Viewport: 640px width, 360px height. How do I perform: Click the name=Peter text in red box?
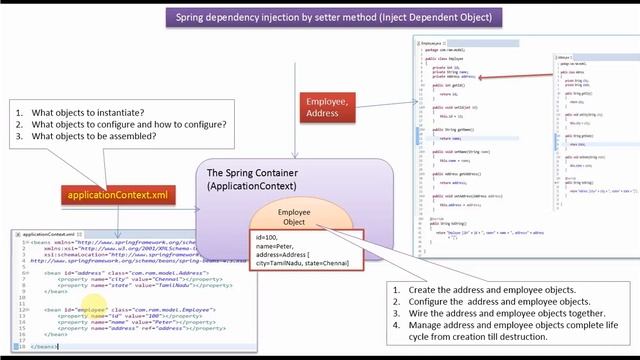(x=274, y=246)
